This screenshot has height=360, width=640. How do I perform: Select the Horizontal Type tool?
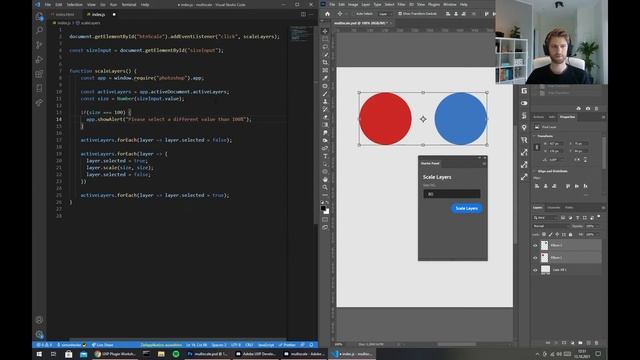click(x=325, y=156)
